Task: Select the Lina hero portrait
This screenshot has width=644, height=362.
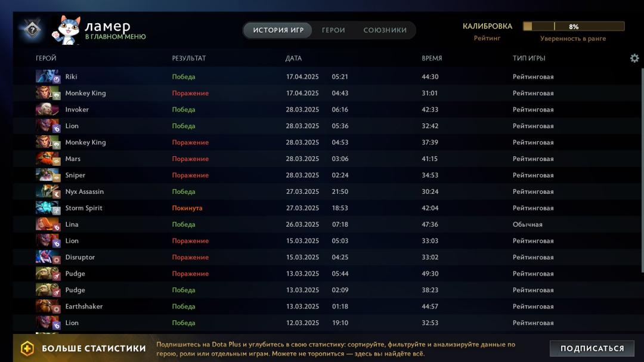Action: pyautogui.click(x=48, y=224)
